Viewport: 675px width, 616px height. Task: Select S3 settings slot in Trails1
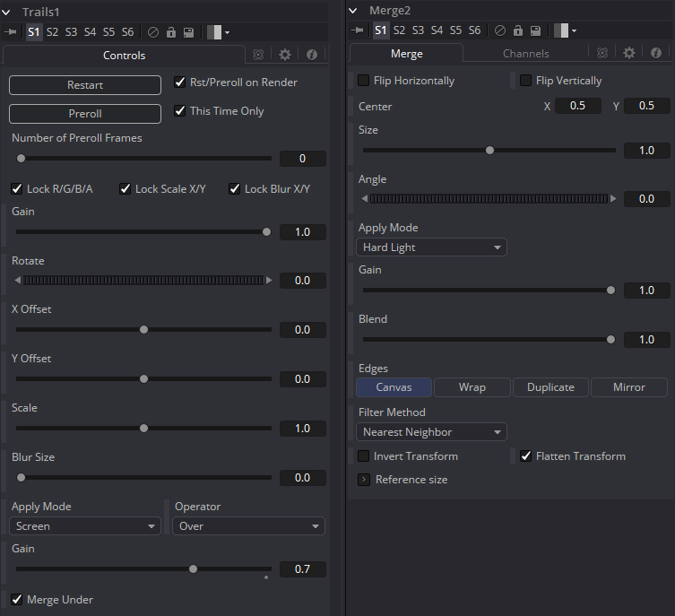coord(71,32)
